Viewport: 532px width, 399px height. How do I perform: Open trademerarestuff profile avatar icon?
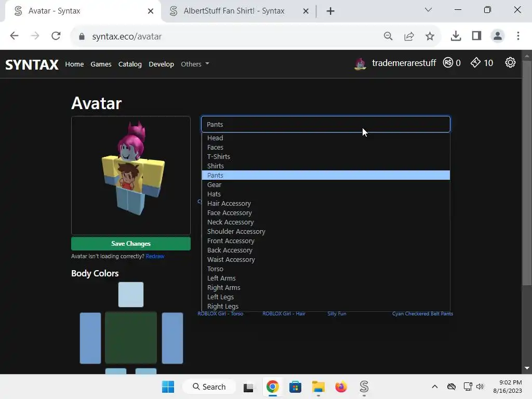361,63
